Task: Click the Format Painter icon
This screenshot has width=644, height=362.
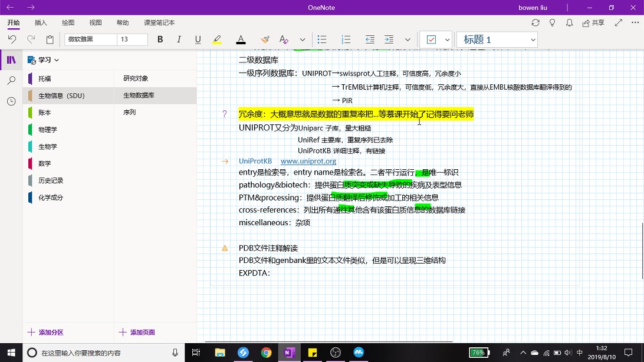Action: 265,40
